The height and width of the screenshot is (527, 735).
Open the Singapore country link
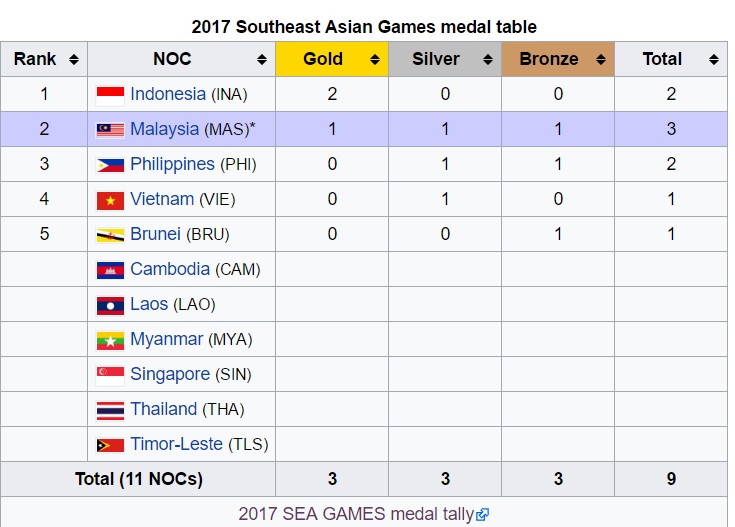point(170,374)
